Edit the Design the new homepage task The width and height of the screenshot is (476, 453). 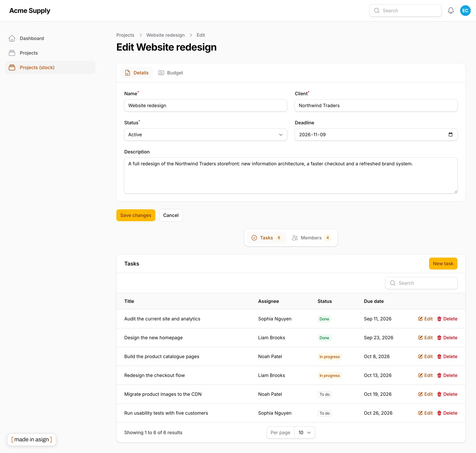(425, 338)
